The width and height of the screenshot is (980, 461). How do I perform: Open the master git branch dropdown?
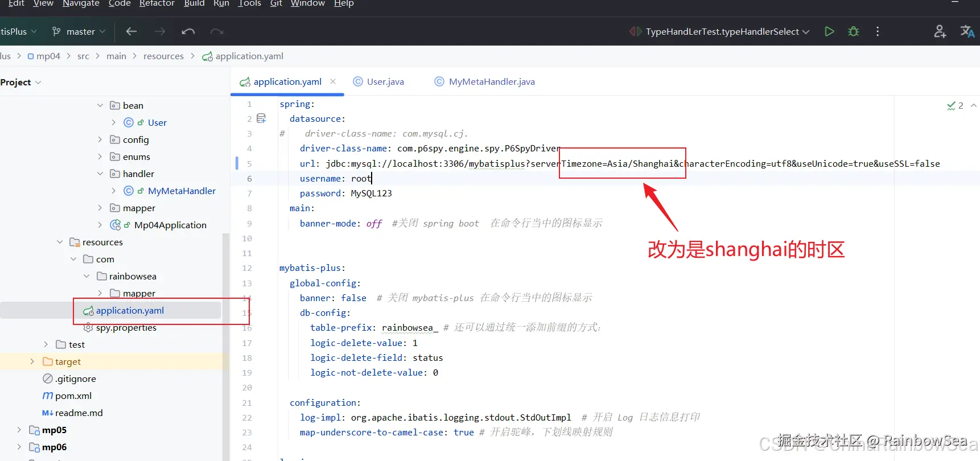tap(79, 31)
